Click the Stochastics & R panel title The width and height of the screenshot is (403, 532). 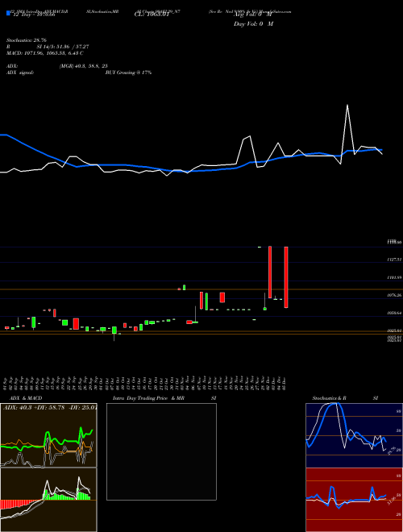coord(329,398)
